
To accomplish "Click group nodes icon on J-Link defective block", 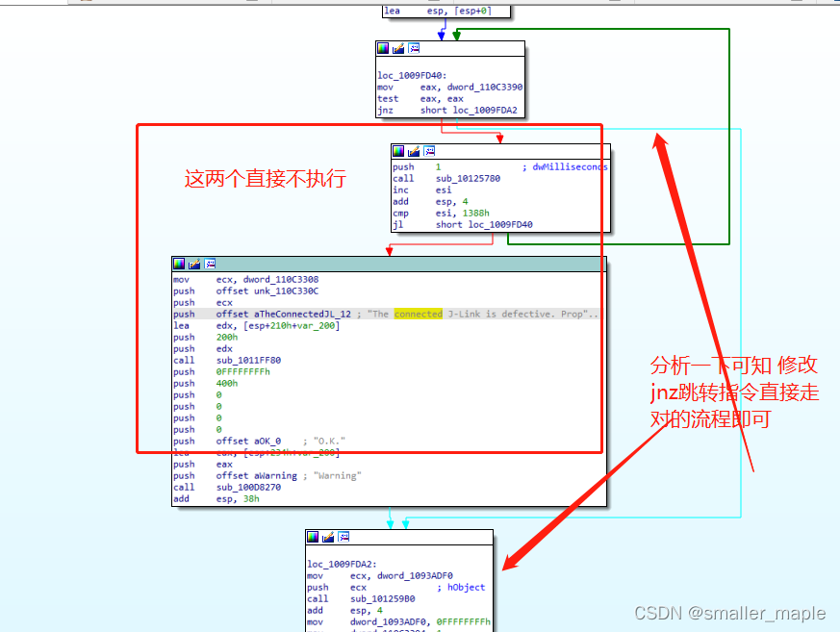I will coord(210,264).
